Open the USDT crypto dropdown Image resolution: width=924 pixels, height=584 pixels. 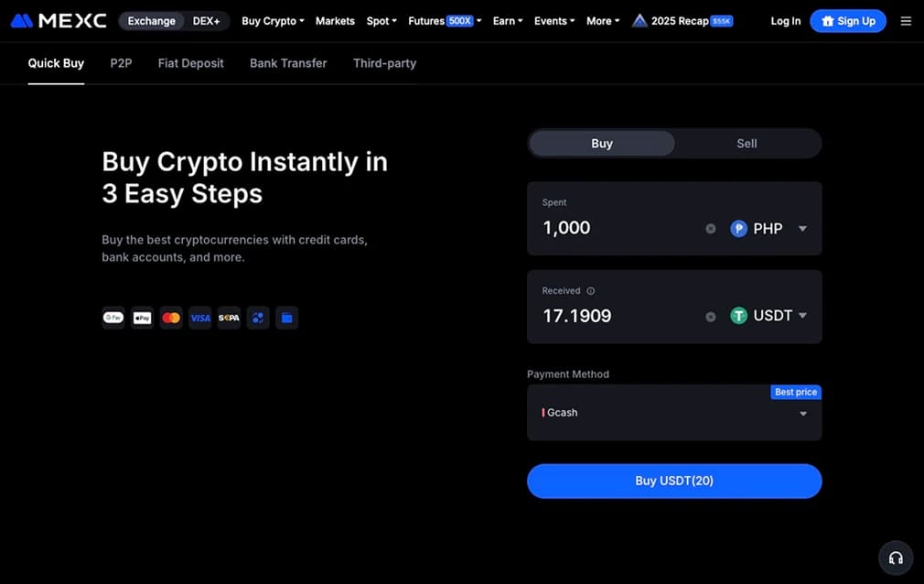[x=768, y=316]
